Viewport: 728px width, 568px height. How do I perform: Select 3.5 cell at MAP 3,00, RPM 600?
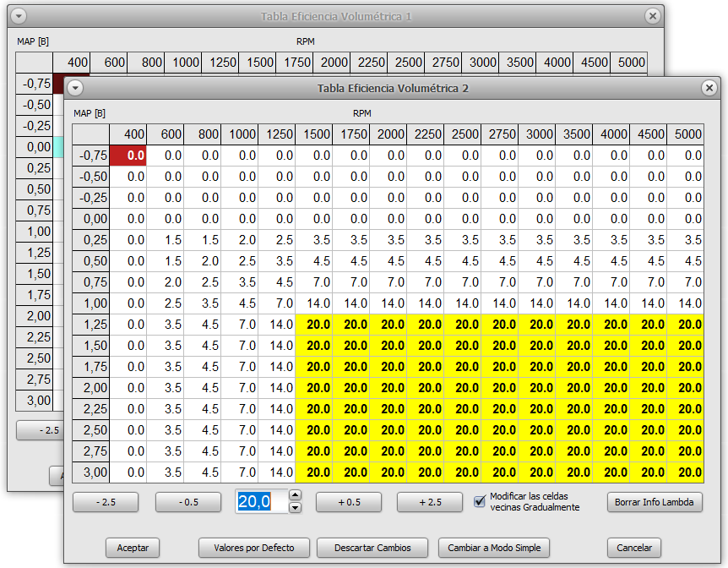(x=166, y=472)
